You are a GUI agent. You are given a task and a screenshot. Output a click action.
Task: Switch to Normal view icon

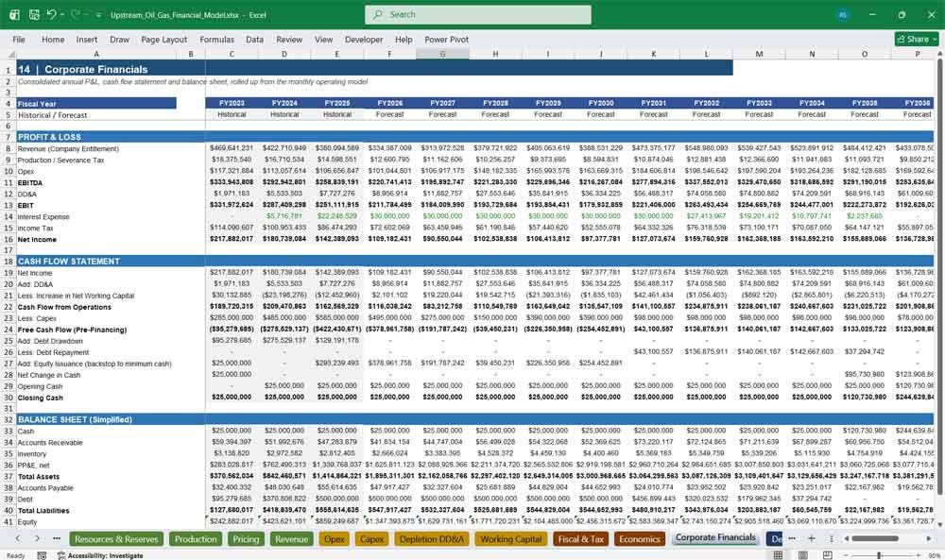coord(778,555)
